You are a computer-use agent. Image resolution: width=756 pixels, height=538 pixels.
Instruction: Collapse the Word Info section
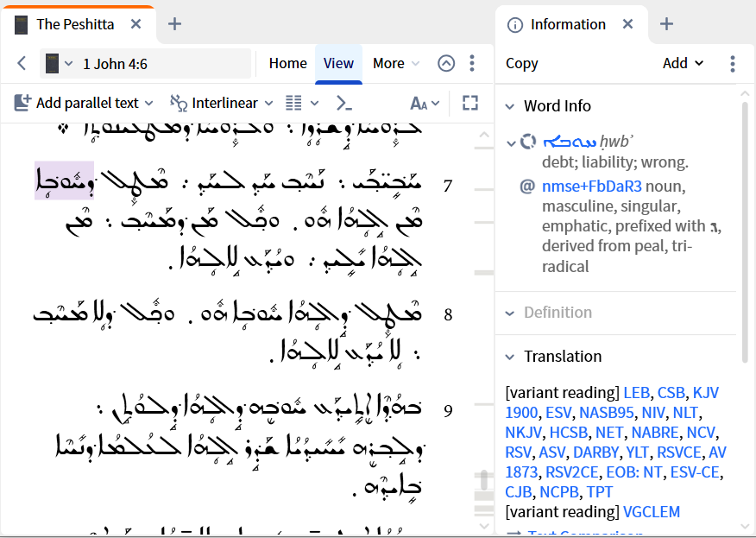[510, 106]
